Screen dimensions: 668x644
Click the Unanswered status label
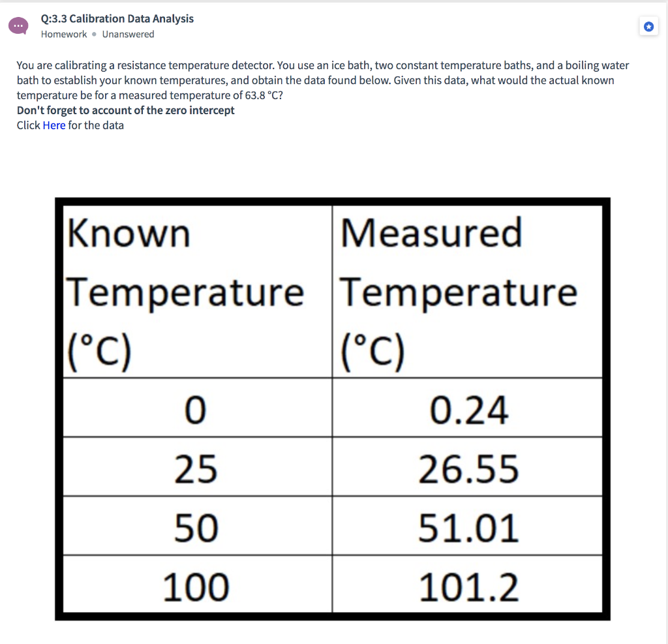point(128,34)
